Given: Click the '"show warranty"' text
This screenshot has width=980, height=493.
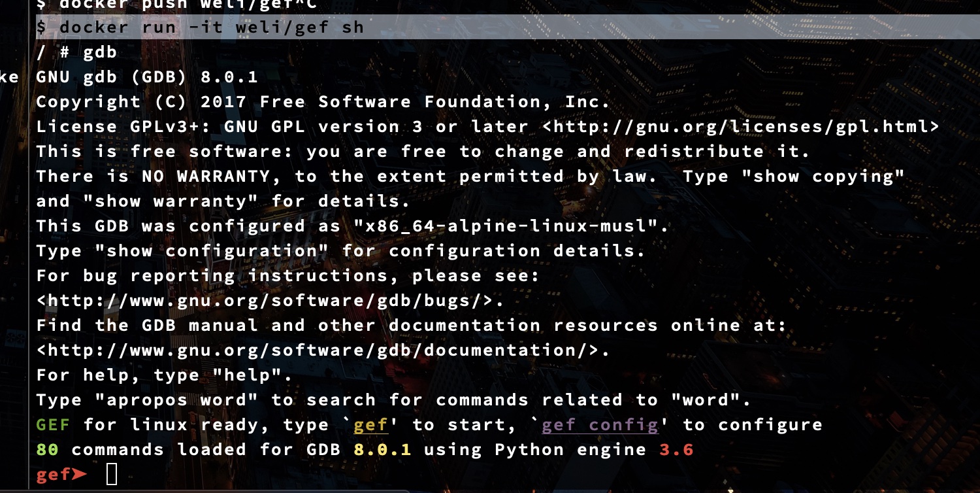Looking at the screenshot, I should click(x=171, y=201).
